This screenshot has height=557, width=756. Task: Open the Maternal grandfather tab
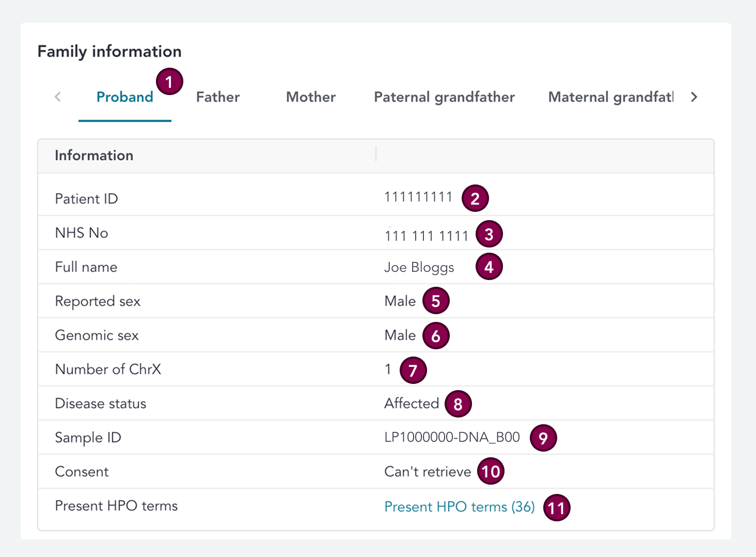[x=611, y=97]
